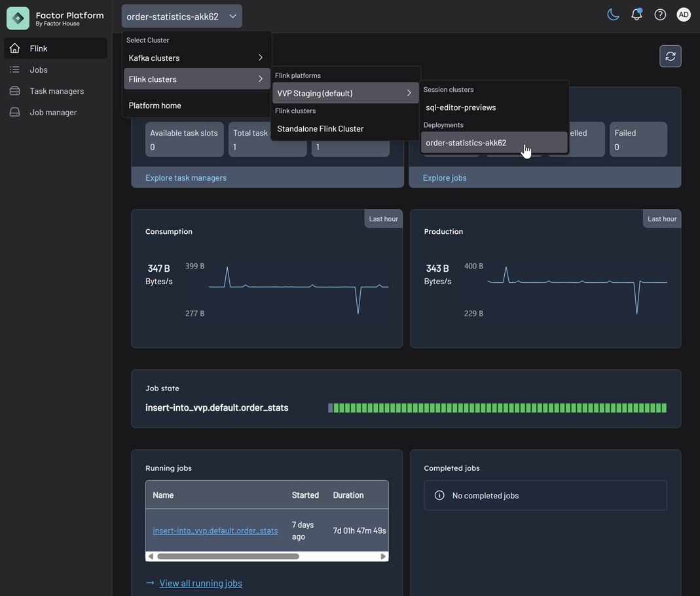This screenshot has height=596, width=700.
Task: Open the notifications bell
Action: click(636, 14)
